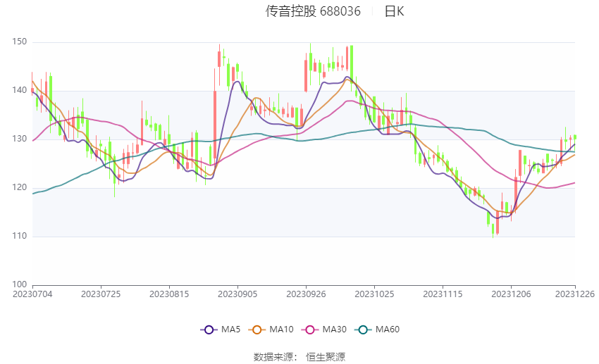This screenshot has height=364, width=599.
Task: Click the 100 price axis label
Action: (x=20, y=284)
